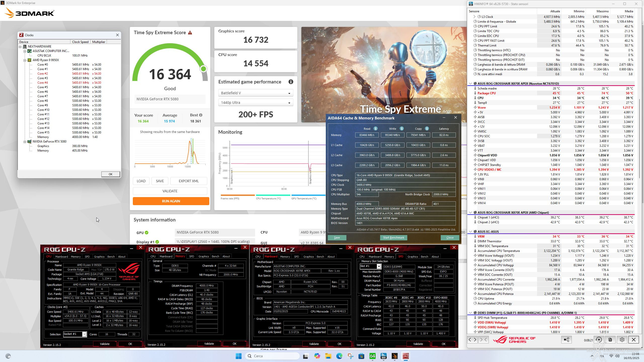The height and width of the screenshot is (362, 644).
Task: Open Graphics tab in CPU-Z Mainboard window
Action: (x=308, y=257)
